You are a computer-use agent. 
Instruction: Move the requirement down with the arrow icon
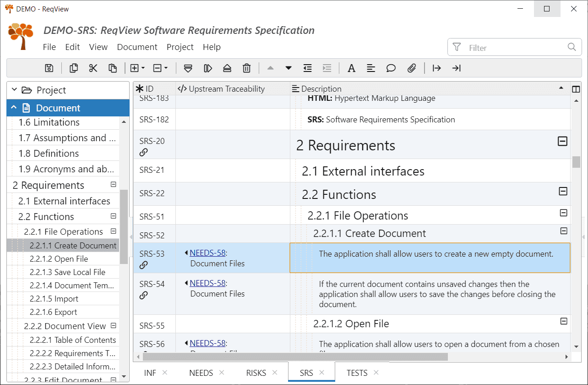tap(289, 68)
